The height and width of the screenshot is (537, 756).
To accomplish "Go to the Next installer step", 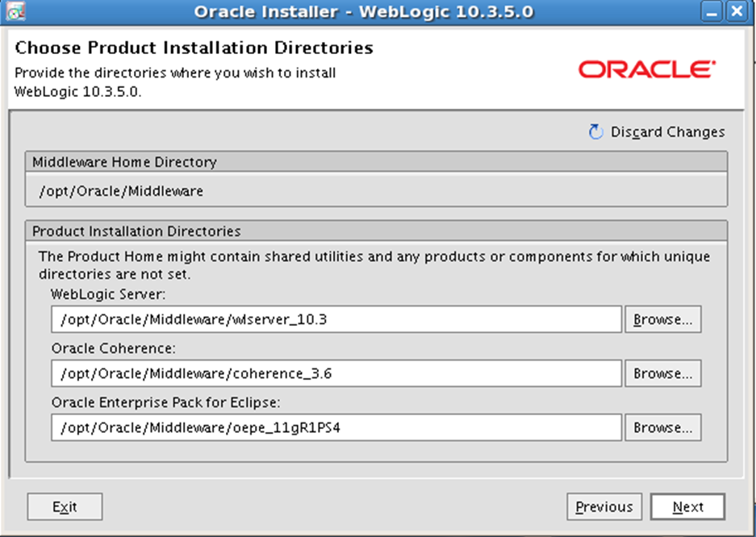I will [687, 506].
